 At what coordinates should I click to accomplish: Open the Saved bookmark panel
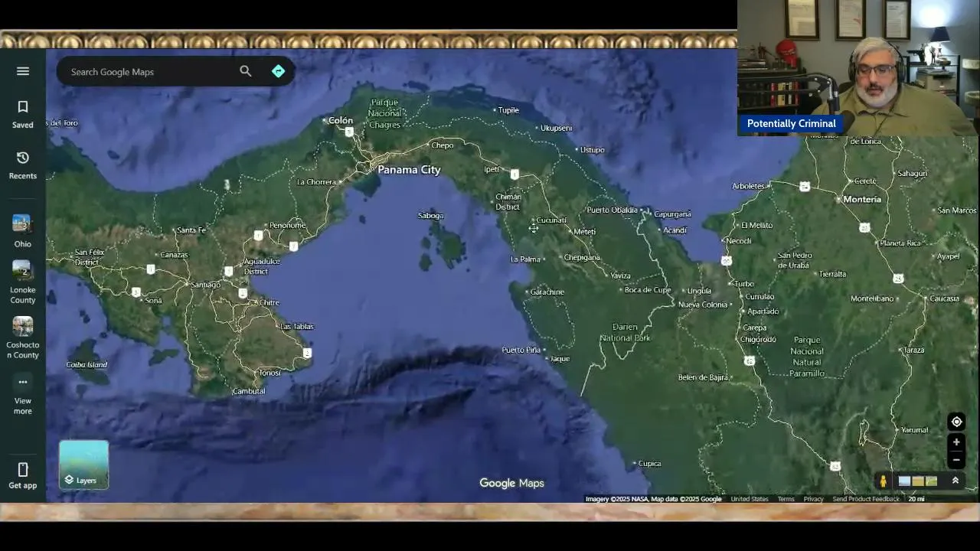click(x=23, y=114)
